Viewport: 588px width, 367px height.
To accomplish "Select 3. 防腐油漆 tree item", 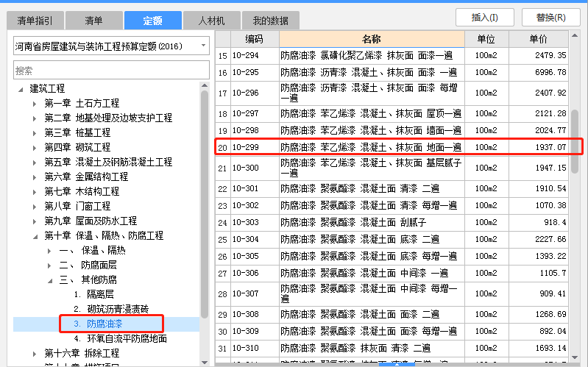I will [99, 324].
